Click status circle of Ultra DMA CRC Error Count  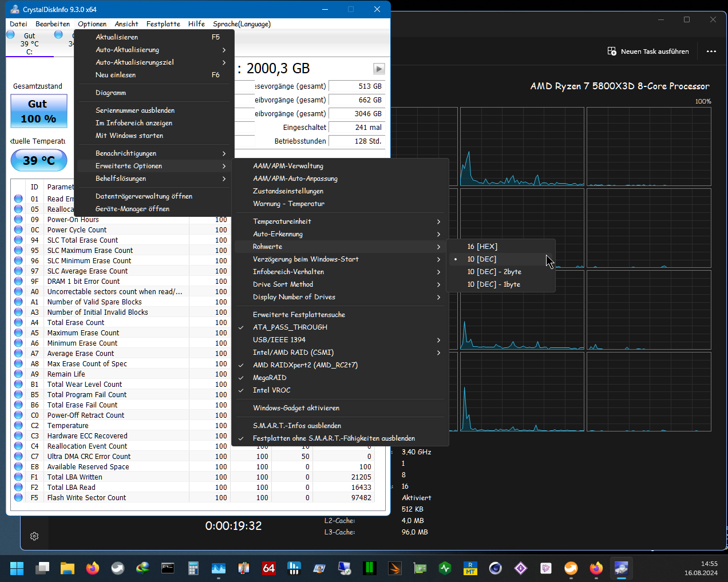click(x=18, y=456)
